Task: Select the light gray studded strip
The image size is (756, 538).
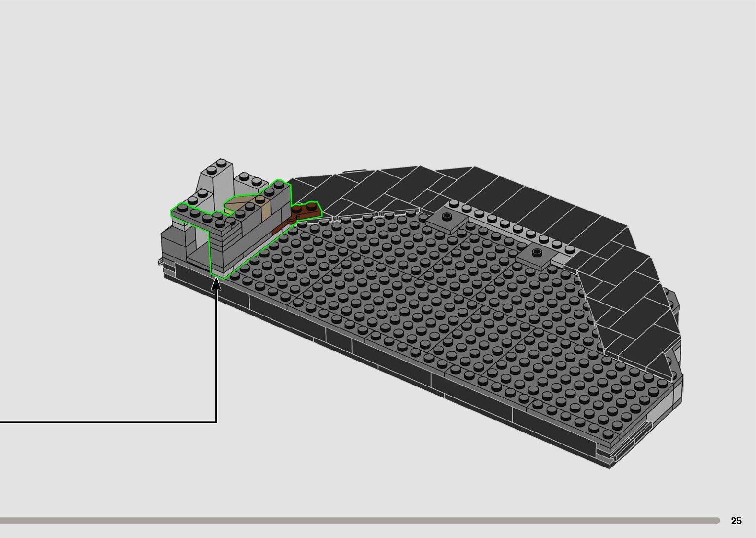Action: pos(514,227)
